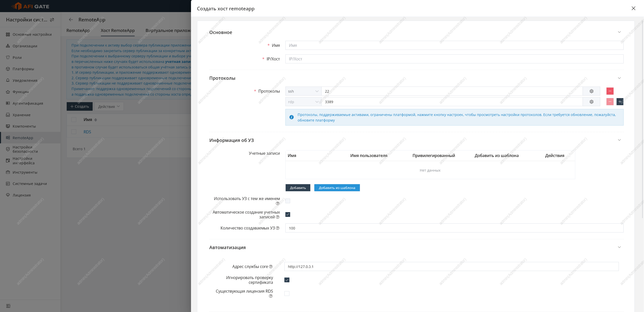Open Инструменты in sidebar
644x312 pixels.
(30, 172)
